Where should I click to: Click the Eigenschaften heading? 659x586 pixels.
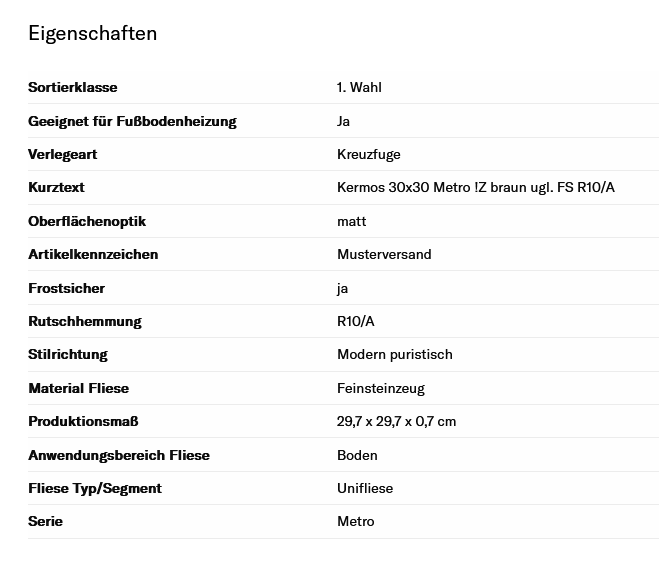(92, 33)
